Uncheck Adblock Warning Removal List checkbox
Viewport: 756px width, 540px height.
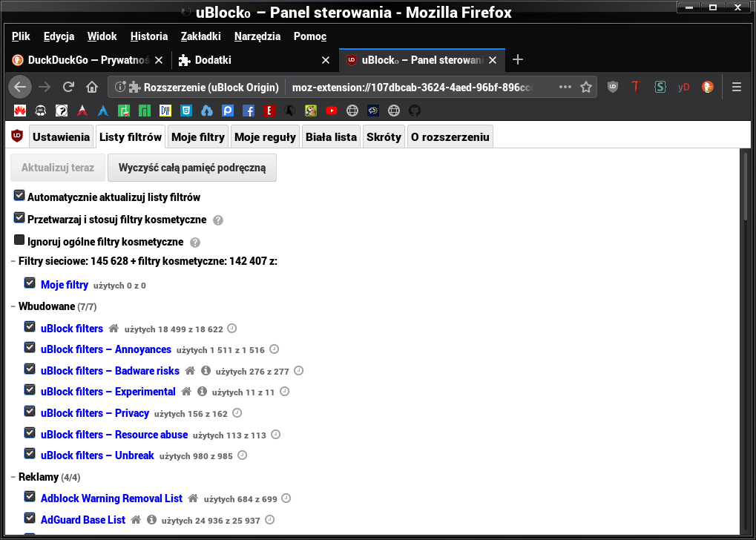[x=30, y=497]
